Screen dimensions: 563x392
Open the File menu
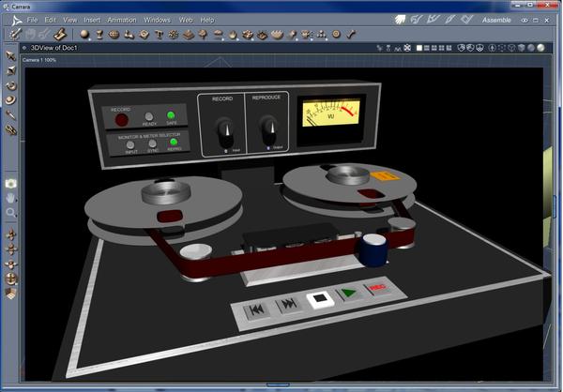(32, 20)
